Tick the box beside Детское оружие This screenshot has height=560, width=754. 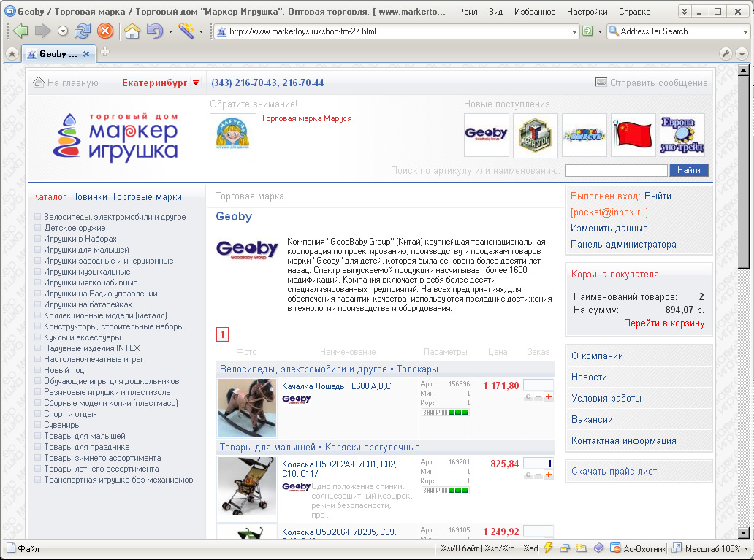coord(37,227)
